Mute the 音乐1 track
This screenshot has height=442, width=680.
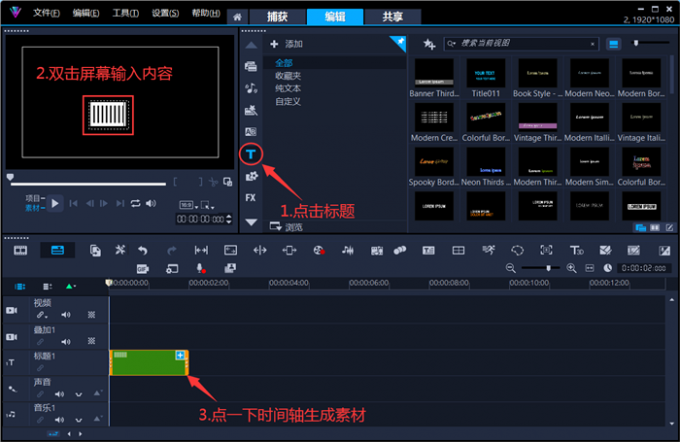(59, 419)
